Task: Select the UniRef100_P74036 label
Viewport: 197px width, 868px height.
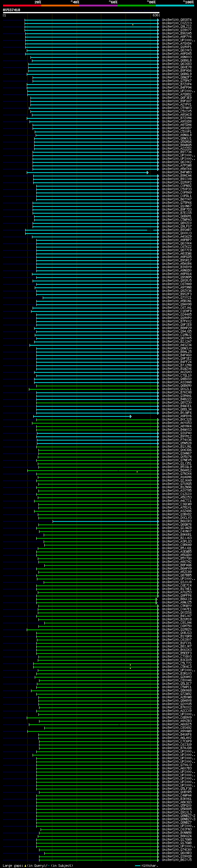Action: coord(177,440)
